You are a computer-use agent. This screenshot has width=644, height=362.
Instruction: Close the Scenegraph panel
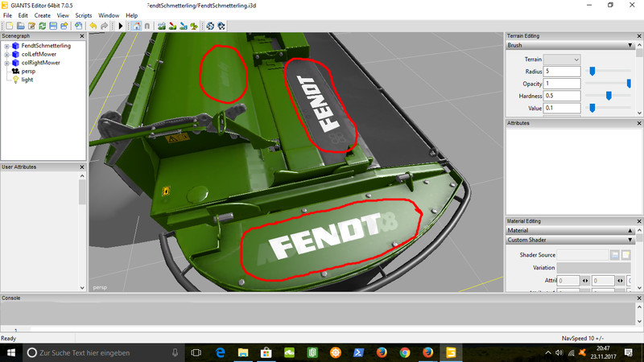coord(82,36)
